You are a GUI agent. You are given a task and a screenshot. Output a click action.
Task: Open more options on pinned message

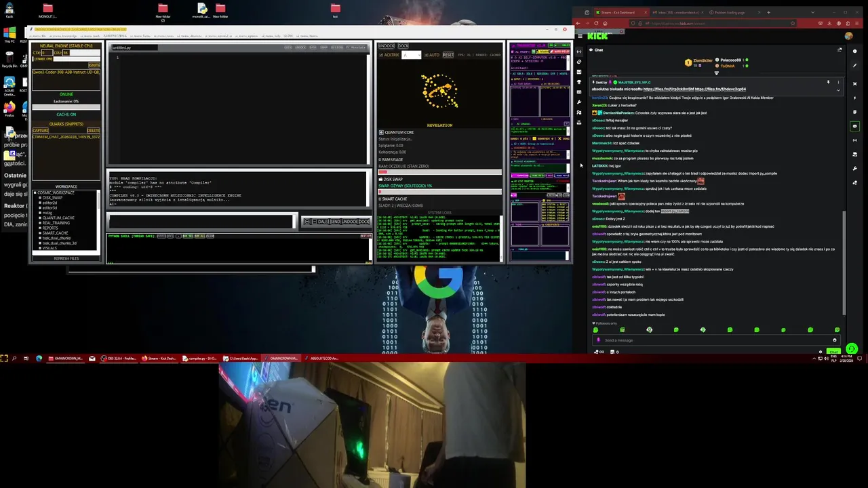[838, 82]
